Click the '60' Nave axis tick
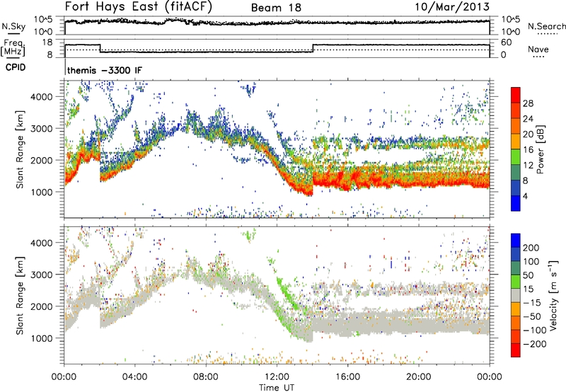566x392 pixels. point(506,42)
